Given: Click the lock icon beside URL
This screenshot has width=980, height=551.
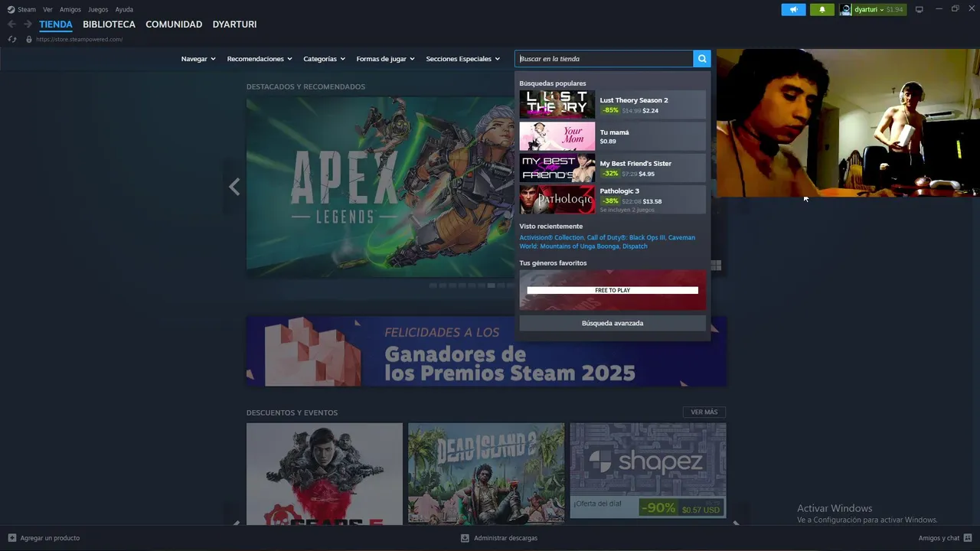Looking at the screenshot, I should (x=29, y=39).
